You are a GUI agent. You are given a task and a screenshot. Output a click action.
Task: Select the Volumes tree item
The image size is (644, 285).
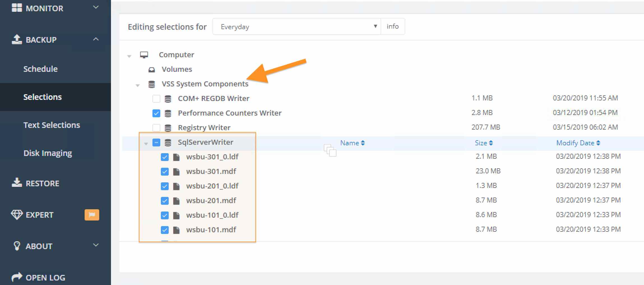click(x=177, y=69)
